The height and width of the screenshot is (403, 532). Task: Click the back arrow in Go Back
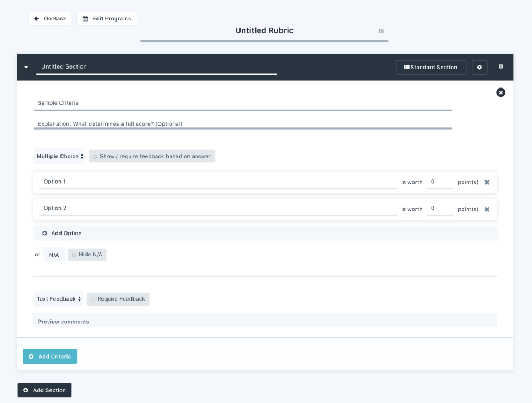36,18
